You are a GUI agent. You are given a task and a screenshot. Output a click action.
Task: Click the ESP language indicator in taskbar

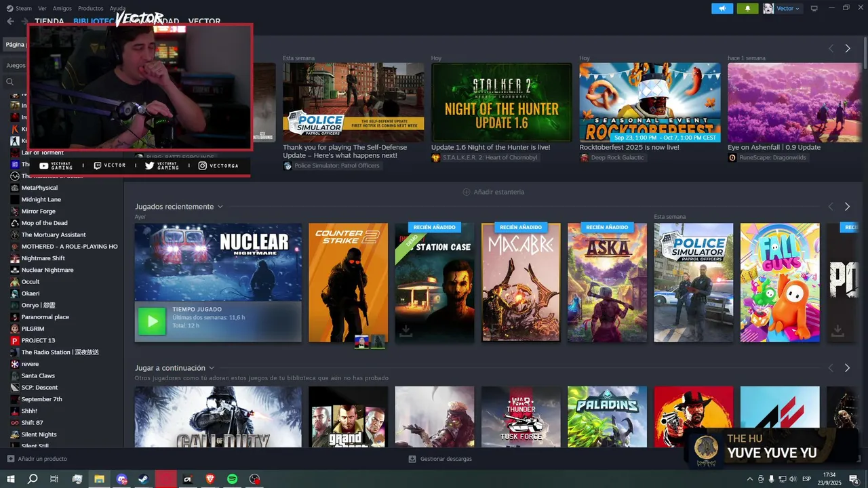tap(806, 479)
